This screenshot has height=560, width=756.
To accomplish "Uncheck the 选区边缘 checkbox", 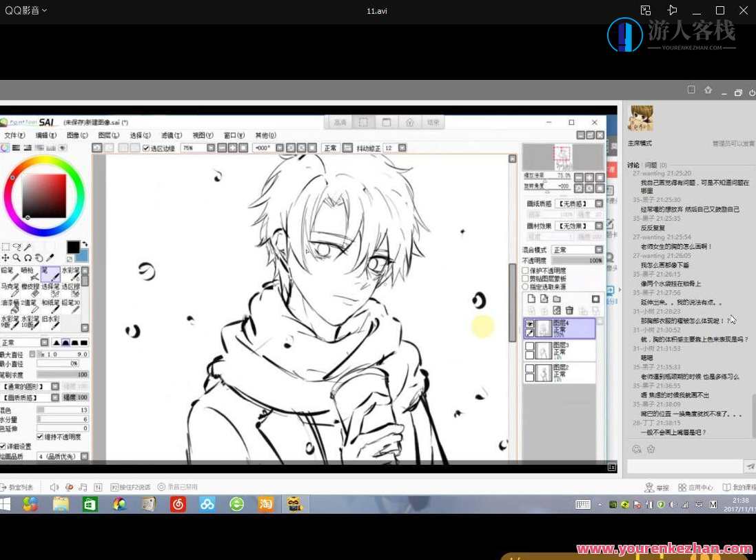I will point(145,148).
